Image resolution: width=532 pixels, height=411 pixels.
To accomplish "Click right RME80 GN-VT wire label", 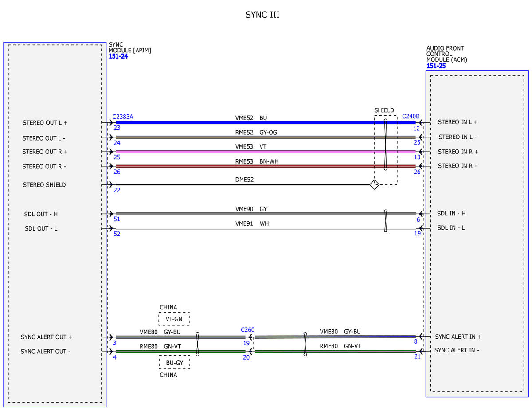I will pos(340,346).
